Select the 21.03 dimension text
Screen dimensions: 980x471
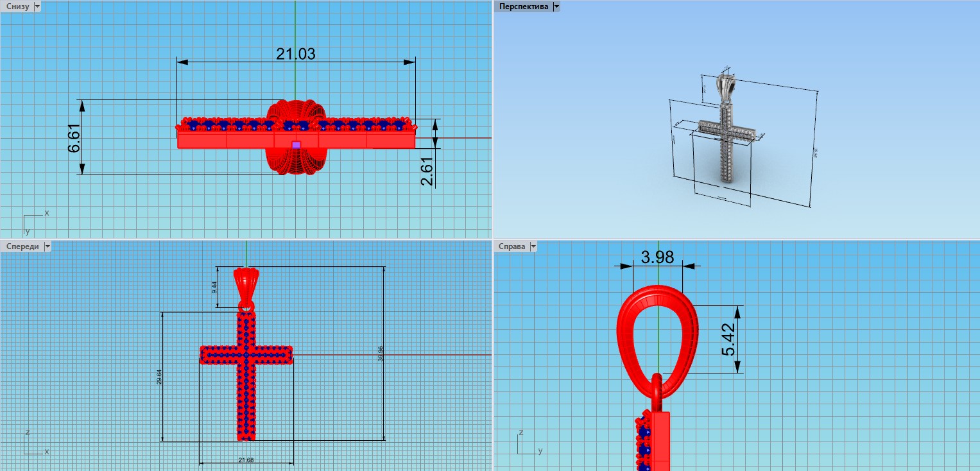click(x=296, y=55)
